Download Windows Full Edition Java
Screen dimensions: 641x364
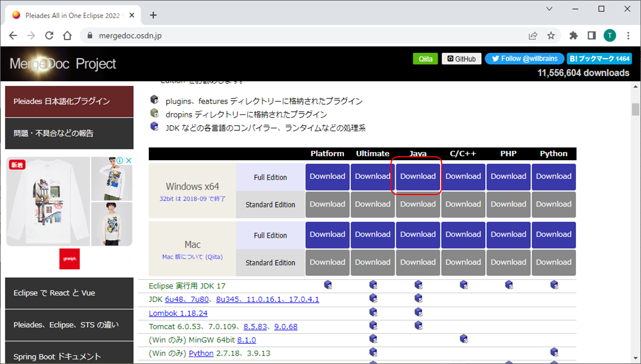pos(418,176)
